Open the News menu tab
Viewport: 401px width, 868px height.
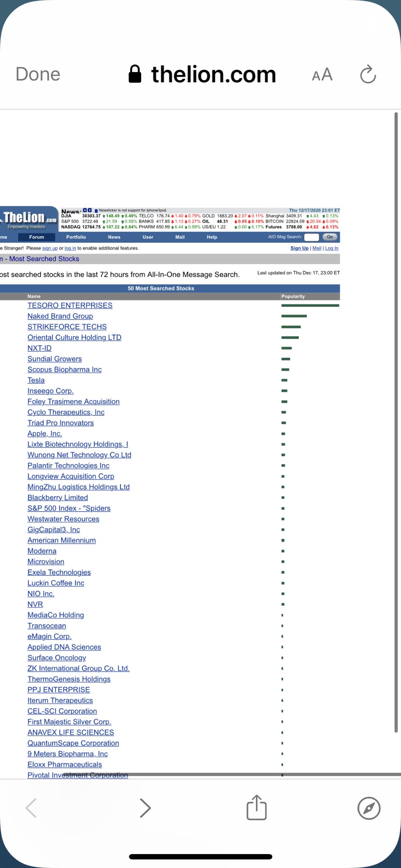coord(114,237)
